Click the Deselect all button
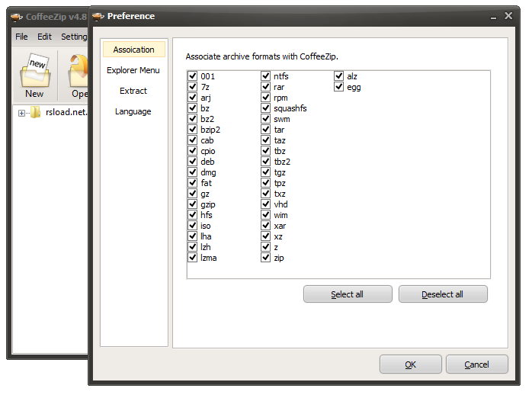 click(x=443, y=294)
